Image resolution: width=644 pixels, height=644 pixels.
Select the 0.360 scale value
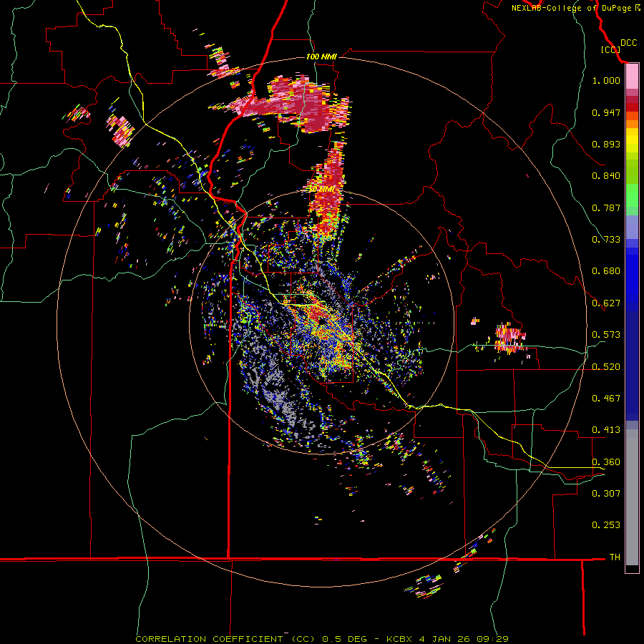(x=606, y=462)
